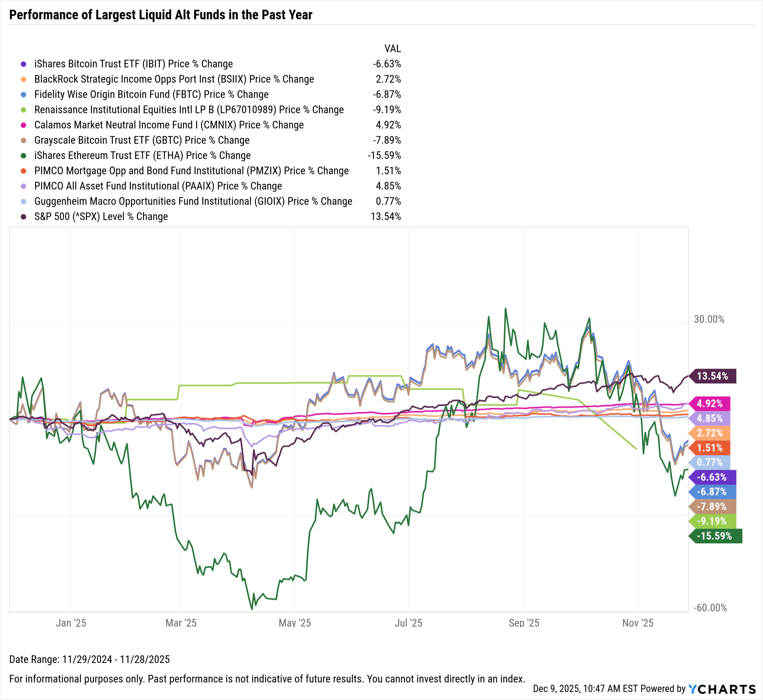Click the Mar '25 x-axis label
Screen dimensions: 763x700
(x=181, y=623)
